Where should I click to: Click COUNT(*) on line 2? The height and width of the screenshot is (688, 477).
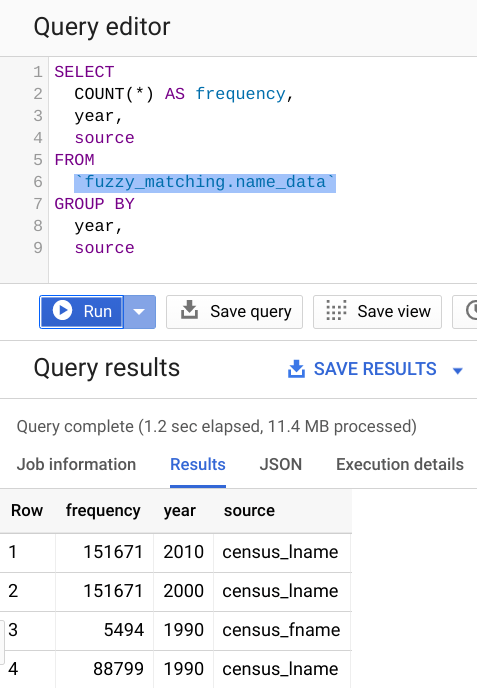(x=114, y=94)
